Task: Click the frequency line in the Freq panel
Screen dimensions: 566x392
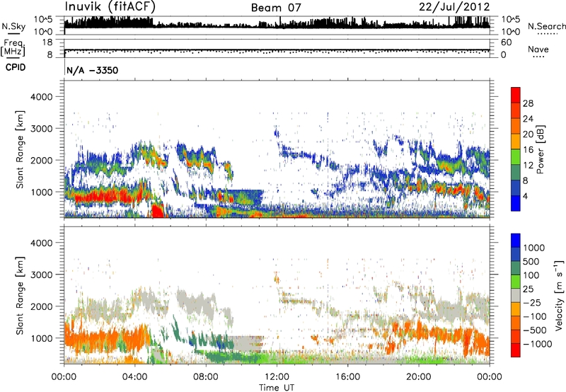Action: [x=277, y=50]
